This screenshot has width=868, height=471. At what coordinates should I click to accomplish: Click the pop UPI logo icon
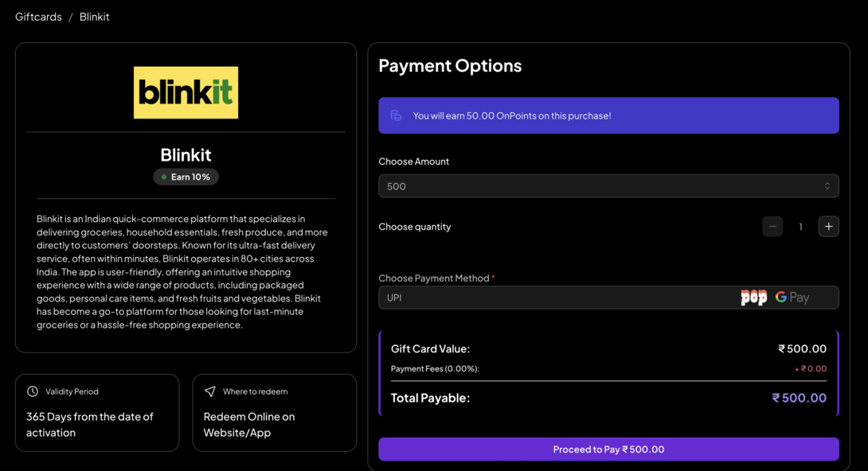point(753,298)
